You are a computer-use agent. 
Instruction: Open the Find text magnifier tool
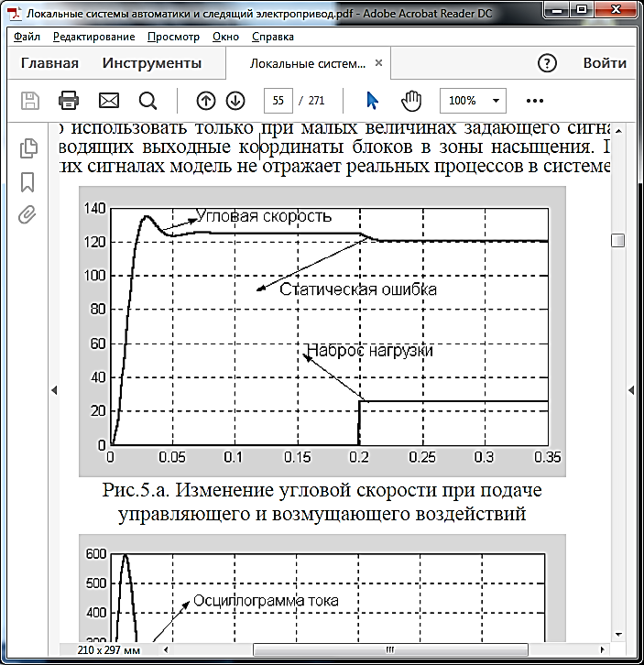[147, 100]
